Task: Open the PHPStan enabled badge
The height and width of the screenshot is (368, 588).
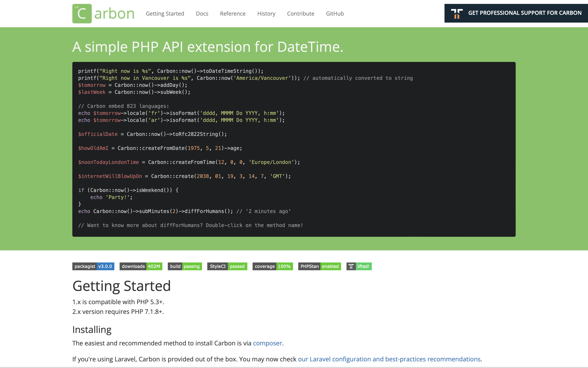Action: tap(319, 266)
